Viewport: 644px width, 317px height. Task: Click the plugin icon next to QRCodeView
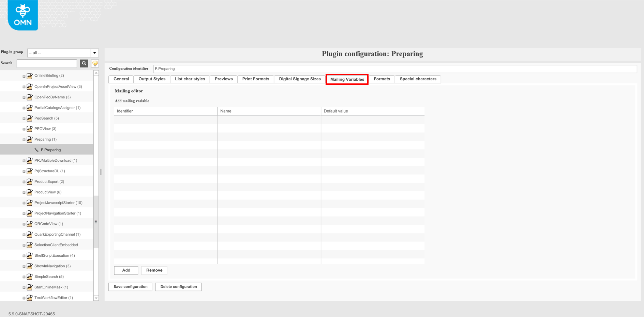click(x=29, y=223)
